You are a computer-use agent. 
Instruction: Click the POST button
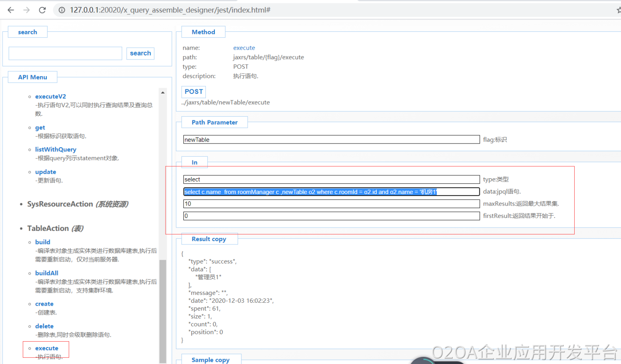193,91
